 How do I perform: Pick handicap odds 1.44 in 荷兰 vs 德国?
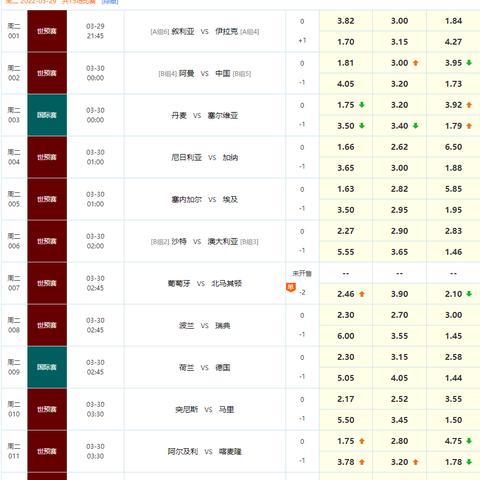[453, 378]
